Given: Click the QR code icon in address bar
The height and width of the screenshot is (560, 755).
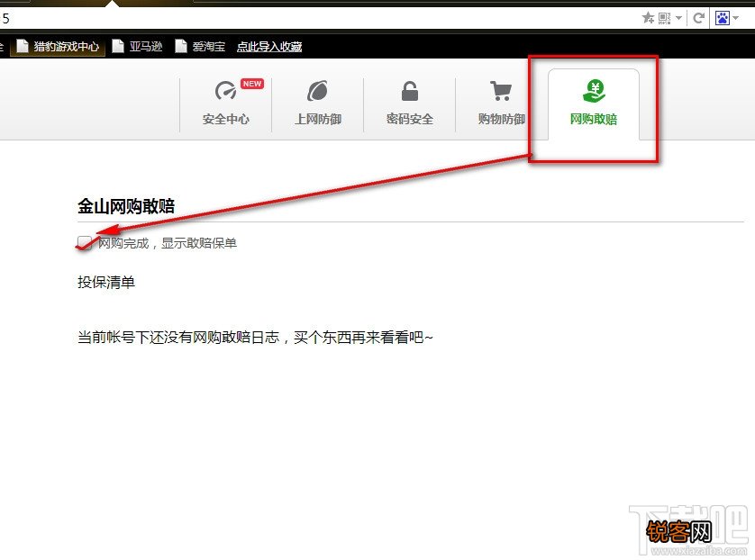Looking at the screenshot, I should (x=665, y=18).
